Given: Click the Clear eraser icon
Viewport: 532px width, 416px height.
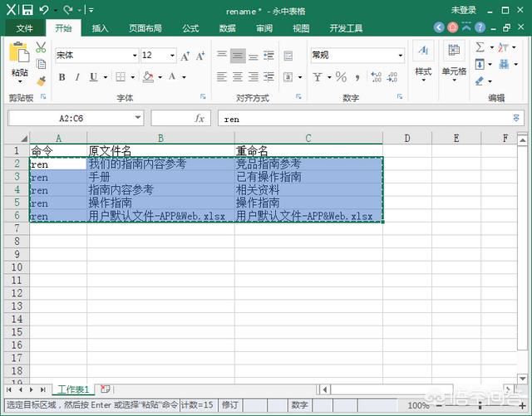Looking at the screenshot, I should (480, 81).
